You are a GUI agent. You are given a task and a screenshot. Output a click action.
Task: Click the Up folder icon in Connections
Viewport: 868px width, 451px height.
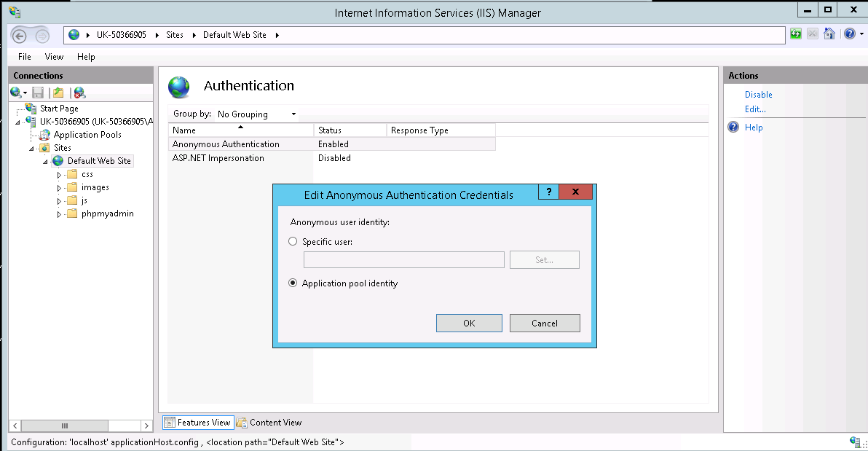(x=59, y=93)
